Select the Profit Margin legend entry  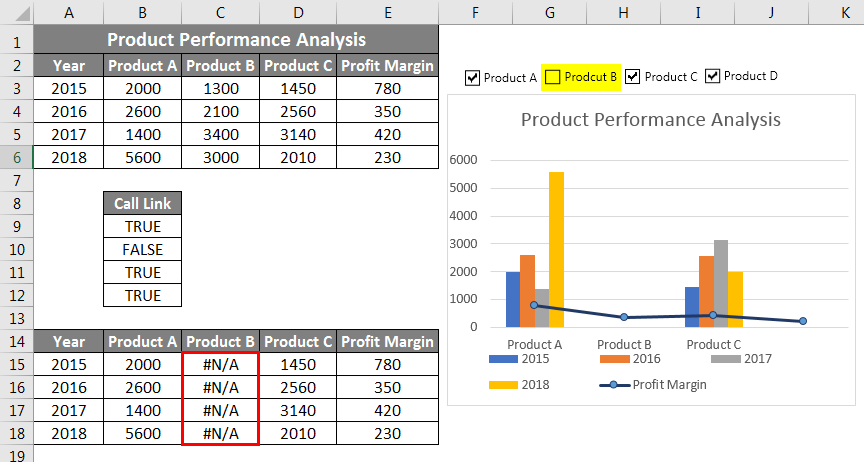pyautogui.click(x=653, y=385)
